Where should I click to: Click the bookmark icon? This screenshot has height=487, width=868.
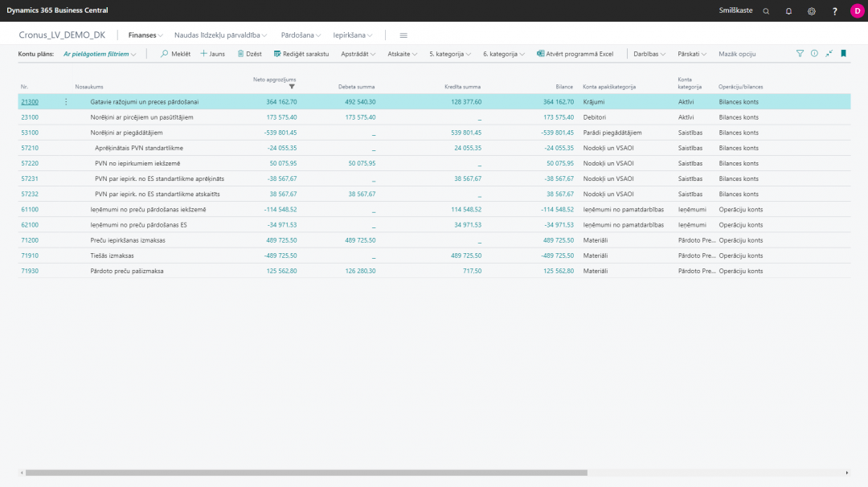click(x=843, y=54)
